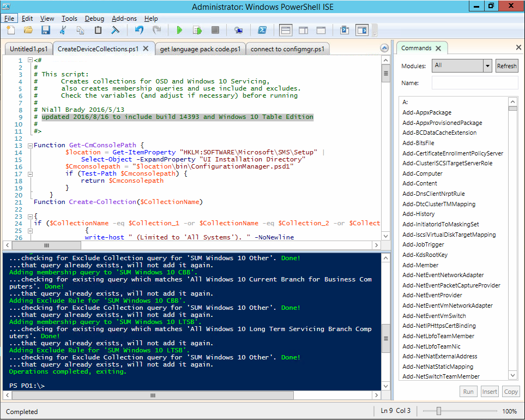Open the Modules dropdown showing All
Image resolution: width=525 pixels, height=420 pixels.
pyautogui.click(x=462, y=65)
